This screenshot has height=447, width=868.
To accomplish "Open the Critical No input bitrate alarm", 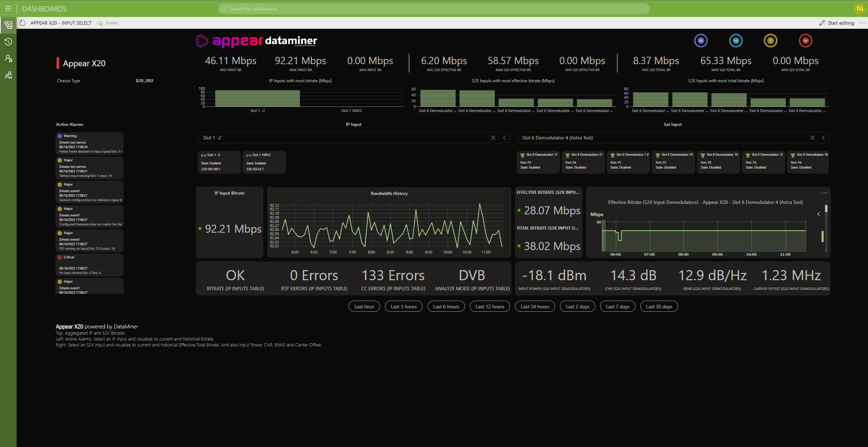I will (x=90, y=265).
